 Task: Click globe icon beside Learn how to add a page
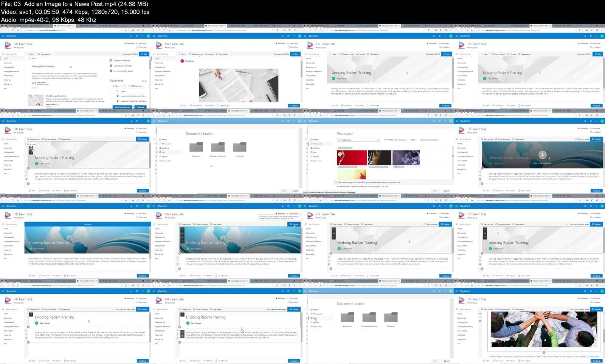tap(111, 71)
